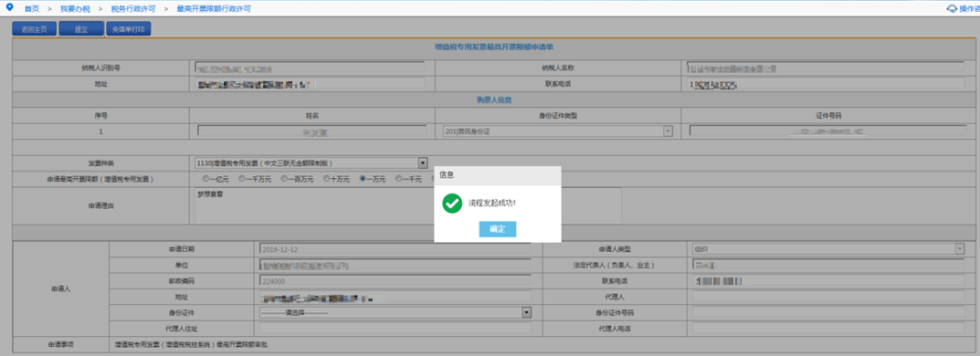Select the 一千元 radio option
This screenshot has width=980, height=356.
398,179
